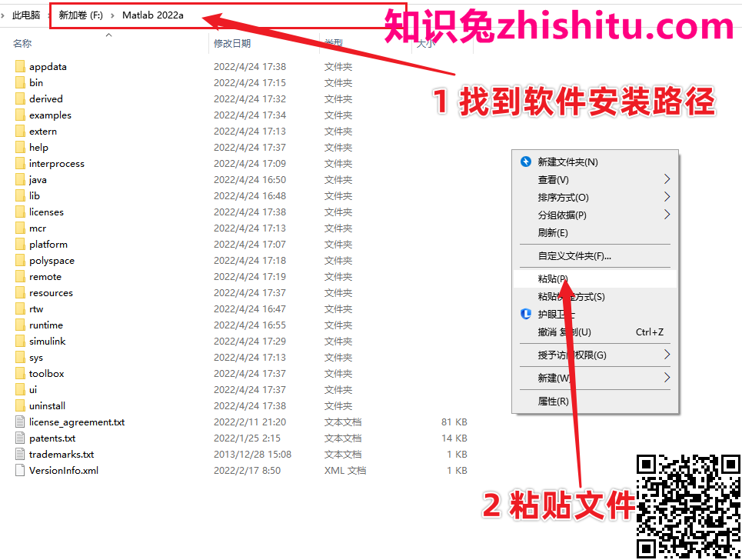742x560 pixels.
Task: Go to 此电脑 in the breadcrumb
Action: click(x=26, y=15)
